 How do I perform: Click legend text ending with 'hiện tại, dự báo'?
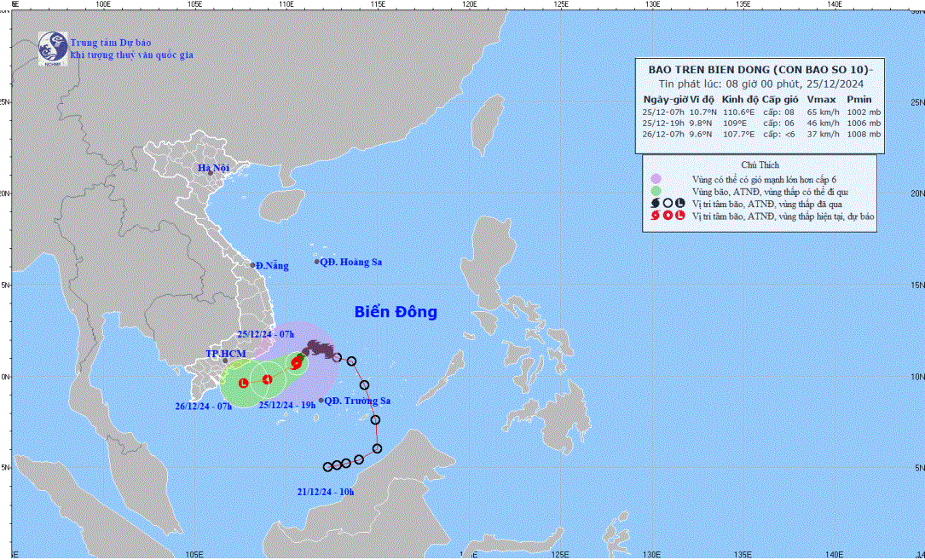click(783, 216)
